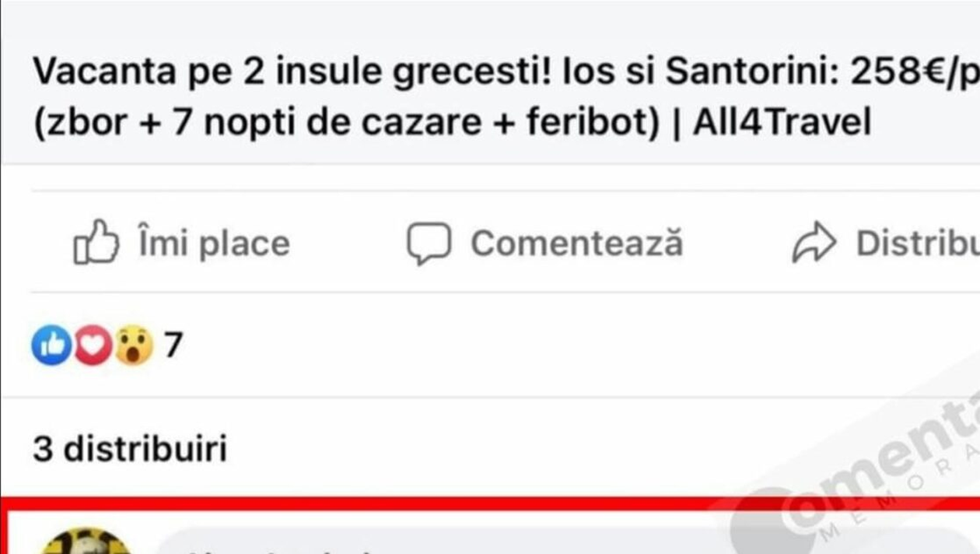Click the thumbs-up icon beside Îmi place
Viewport: 980px width, 554px height.
click(x=96, y=243)
